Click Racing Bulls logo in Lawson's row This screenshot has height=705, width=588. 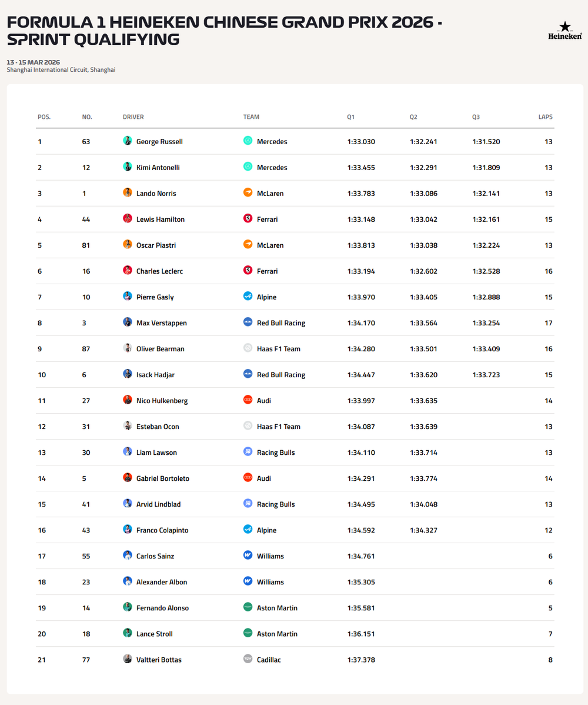point(248,452)
